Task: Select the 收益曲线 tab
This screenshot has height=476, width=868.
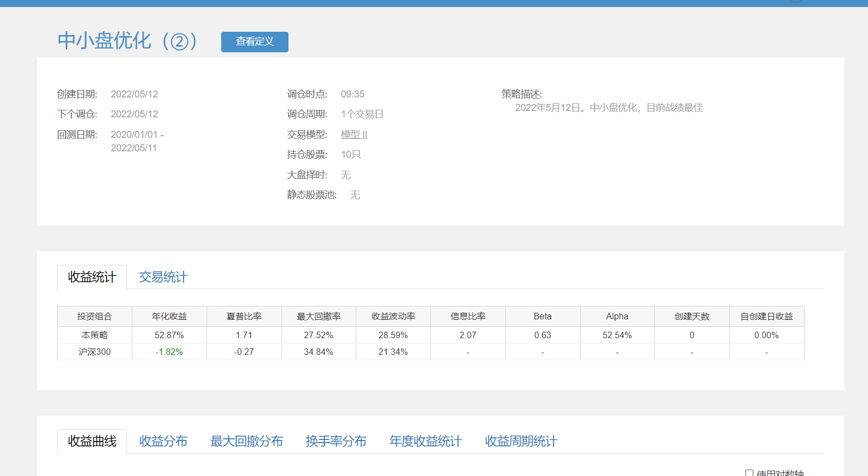Action: 92,442
